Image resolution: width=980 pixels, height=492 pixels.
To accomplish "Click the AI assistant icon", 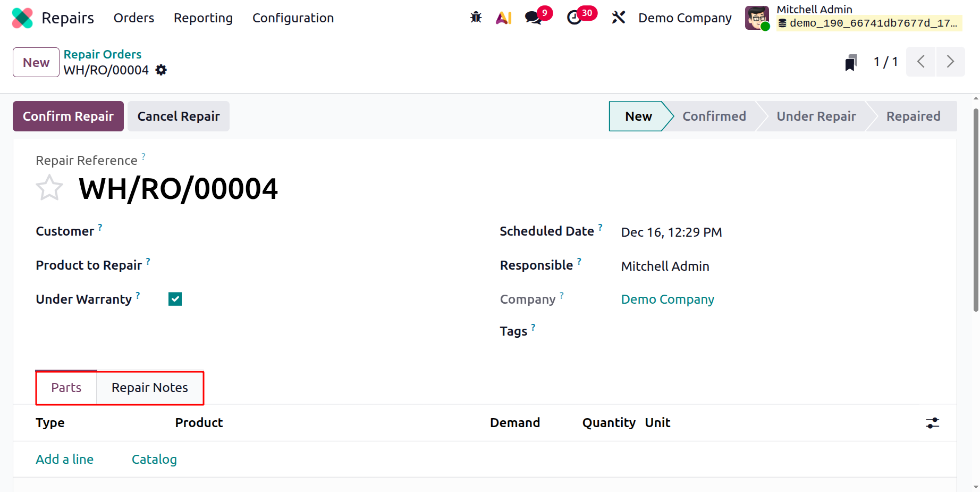I will point(503,18).
